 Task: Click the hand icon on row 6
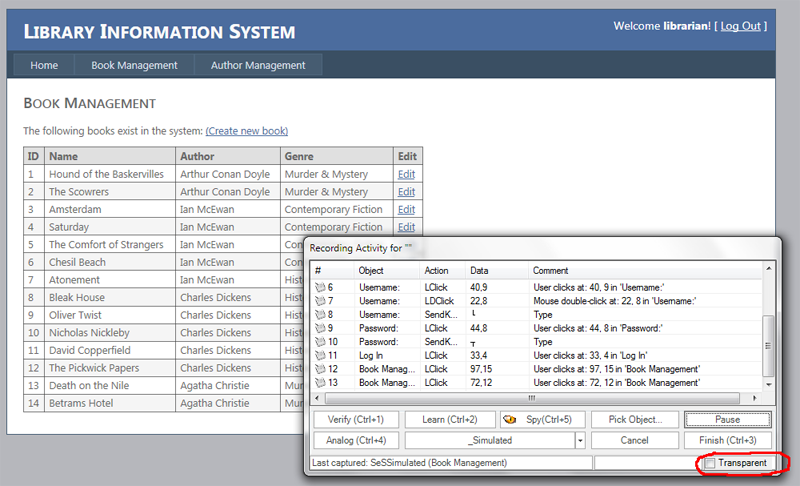(x=320, y=287)
